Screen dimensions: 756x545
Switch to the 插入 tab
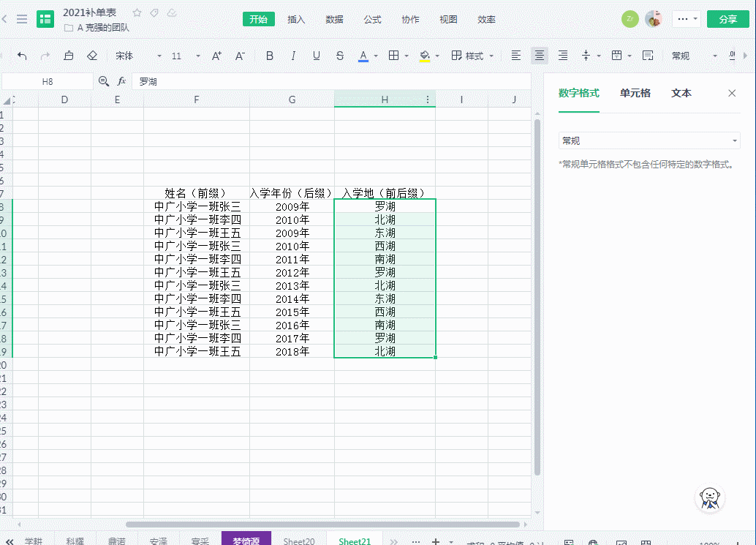click(x=296, y=19)
